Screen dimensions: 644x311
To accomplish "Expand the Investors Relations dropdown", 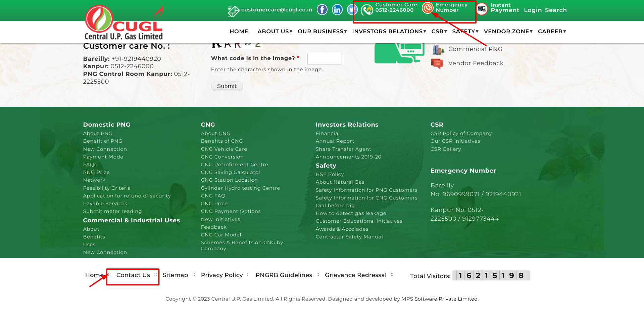I will (389, 31).
